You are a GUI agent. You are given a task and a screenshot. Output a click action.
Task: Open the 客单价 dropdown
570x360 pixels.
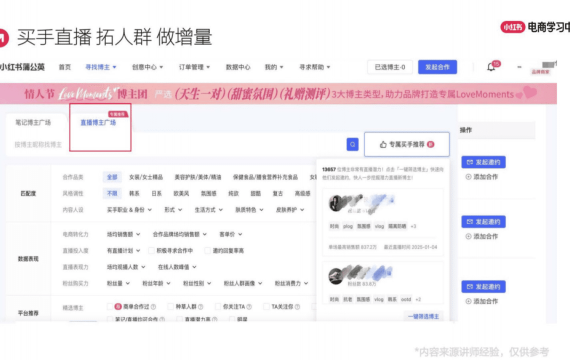pyautogui.click(x=231, y=234)
